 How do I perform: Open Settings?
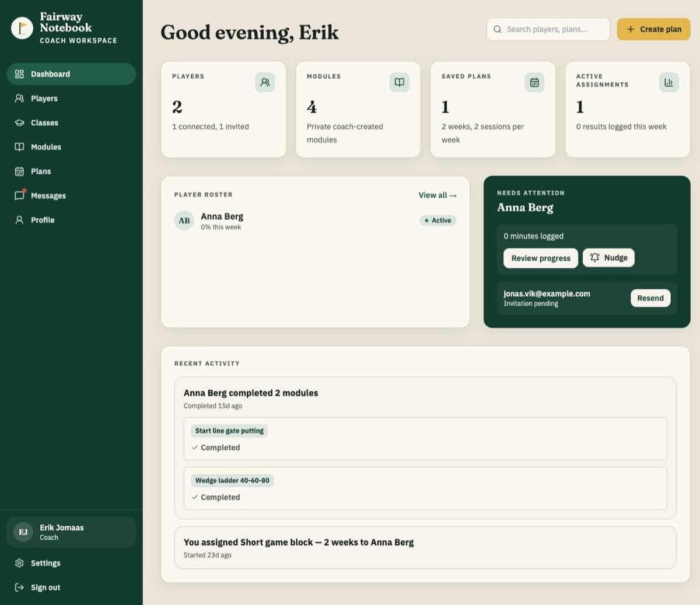tap(71, 563)
